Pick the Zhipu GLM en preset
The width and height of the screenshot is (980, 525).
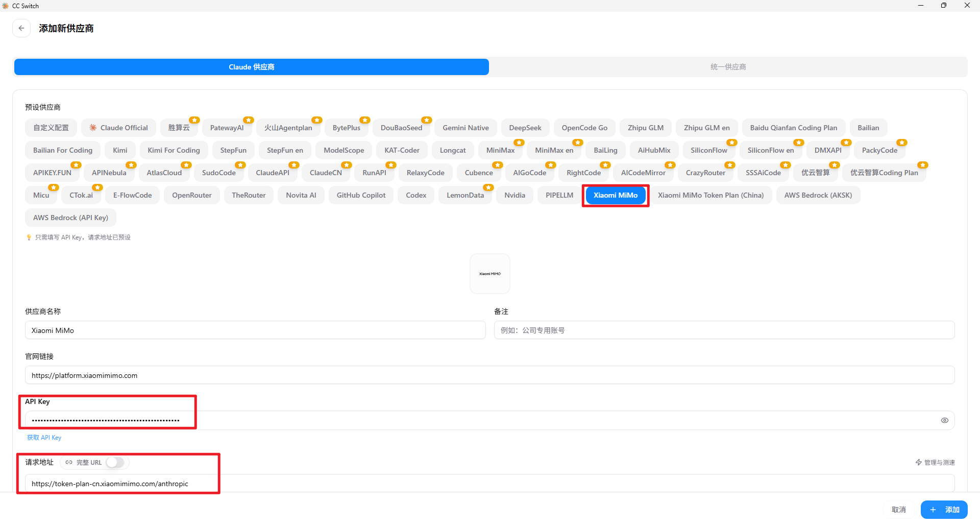(707, 128)
